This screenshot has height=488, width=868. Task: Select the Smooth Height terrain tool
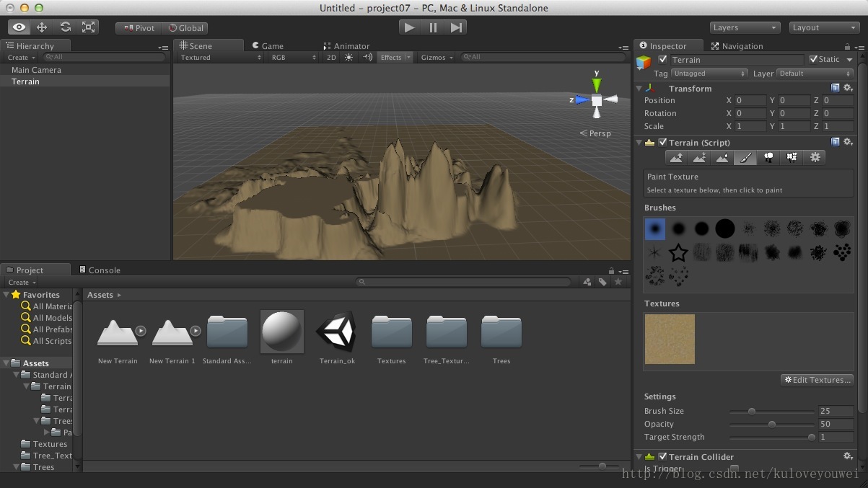[722, 157]
